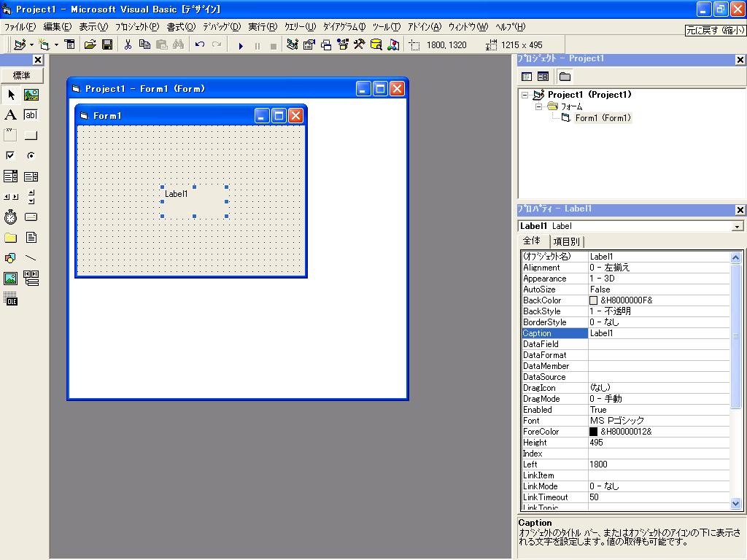Select the Pointer tool in toolbox

tap(10, 95)
